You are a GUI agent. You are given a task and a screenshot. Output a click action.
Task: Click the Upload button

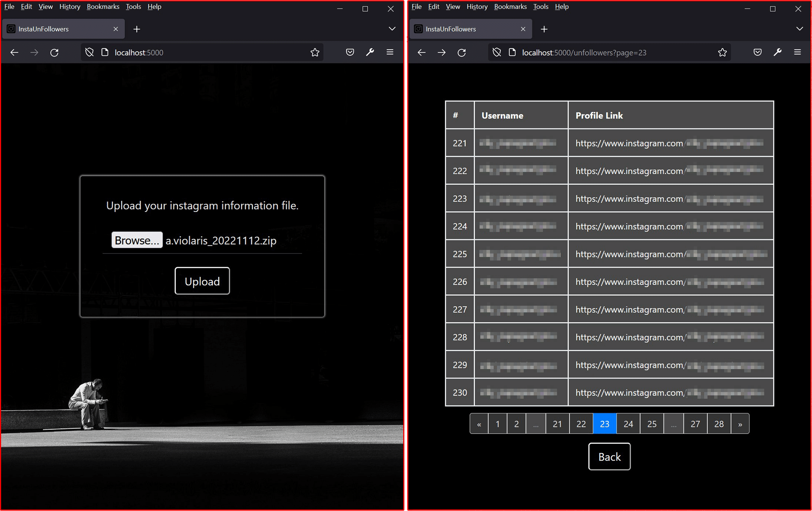(x=202, y=281)
